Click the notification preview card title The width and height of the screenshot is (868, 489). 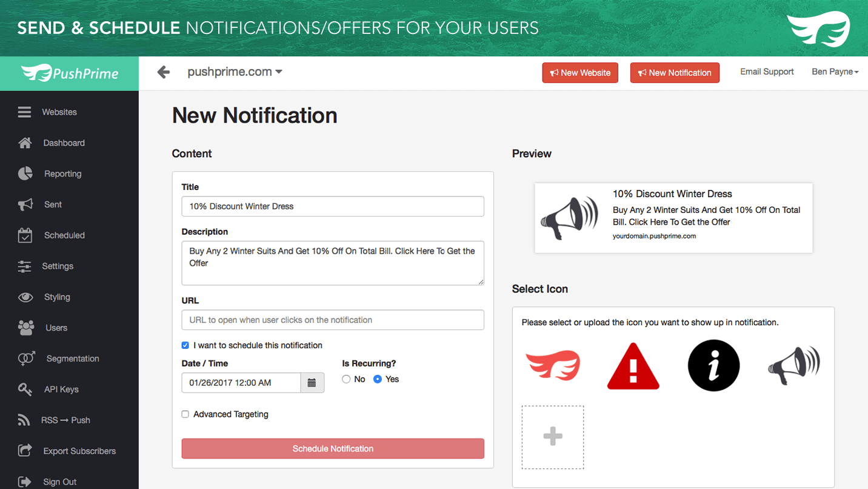pos(672,194)
